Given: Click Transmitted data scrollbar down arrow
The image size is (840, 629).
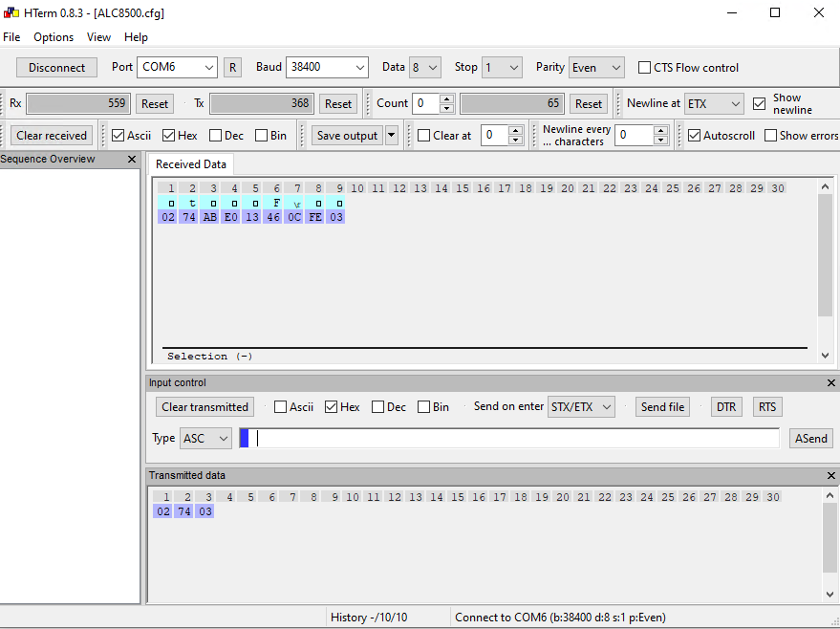Looking at the screenshot, I should (829, 595).
